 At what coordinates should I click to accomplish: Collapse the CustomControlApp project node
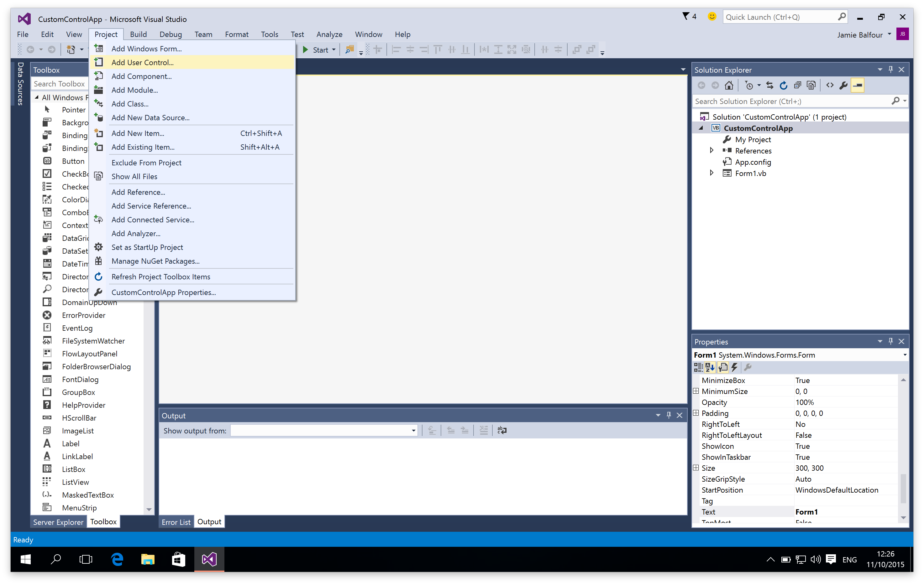(x=701, y=128)
